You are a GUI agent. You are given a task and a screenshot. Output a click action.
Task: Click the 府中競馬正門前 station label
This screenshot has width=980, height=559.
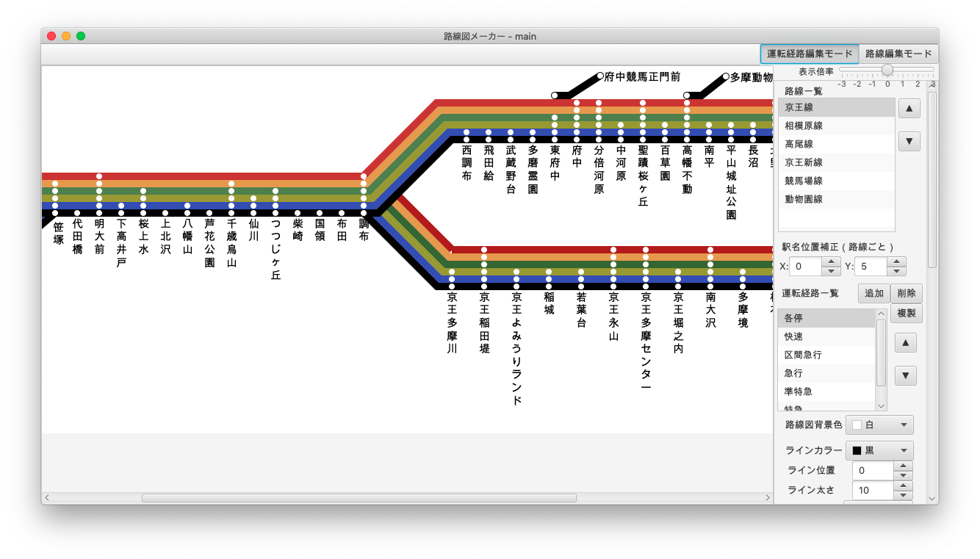(x=643, y=76)
